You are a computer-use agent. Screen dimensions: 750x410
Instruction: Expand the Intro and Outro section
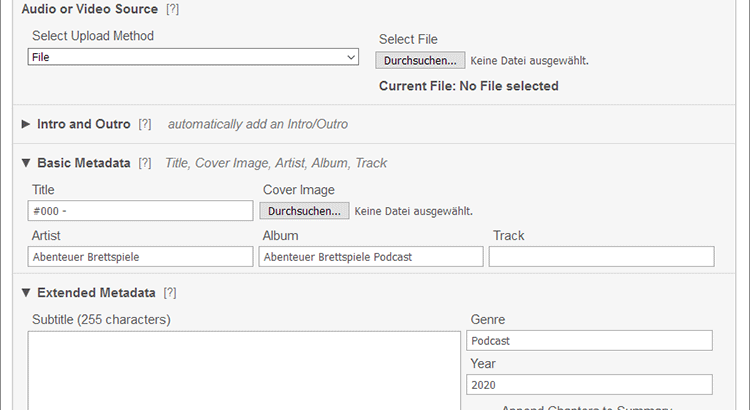tap(26, 125)
